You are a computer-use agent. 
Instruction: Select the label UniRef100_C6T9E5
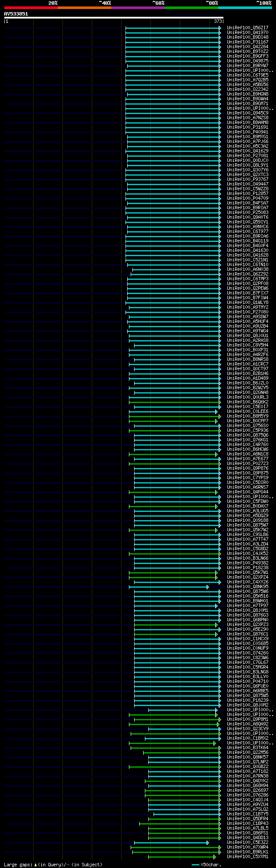pos(248,75)
